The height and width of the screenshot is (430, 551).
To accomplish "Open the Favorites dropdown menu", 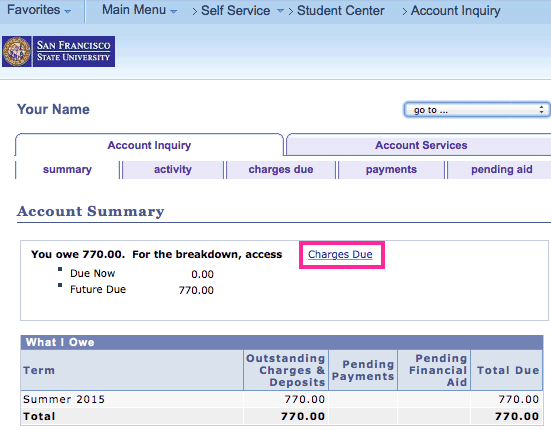I will click(39, 10).
